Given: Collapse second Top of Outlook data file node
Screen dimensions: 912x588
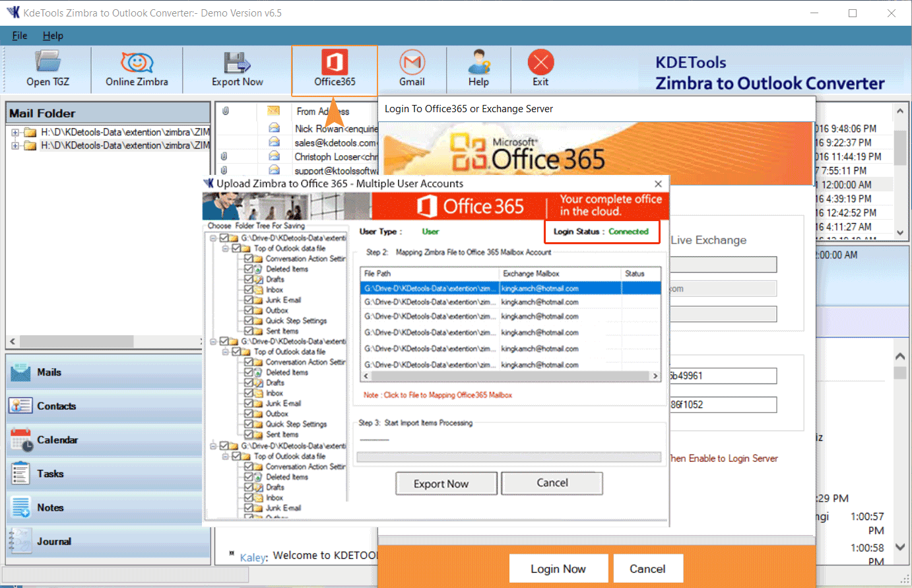Looking at the screenshot, I should 225,352.
